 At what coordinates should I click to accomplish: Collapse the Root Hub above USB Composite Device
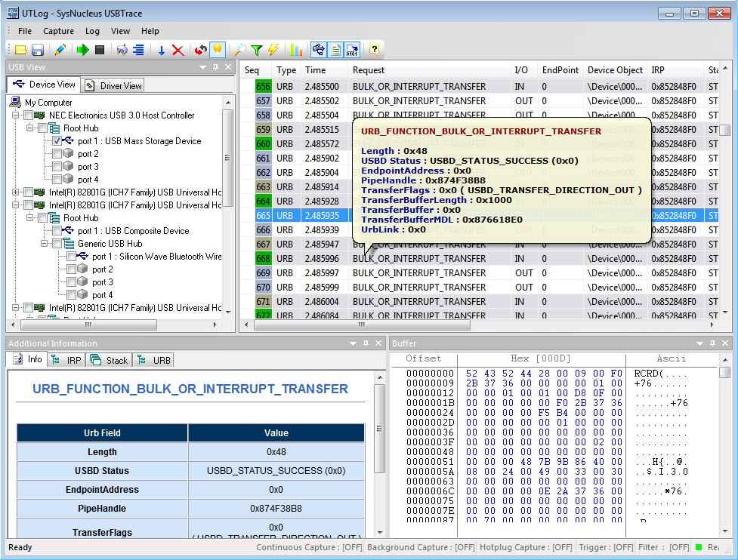[x=29, y=217]
